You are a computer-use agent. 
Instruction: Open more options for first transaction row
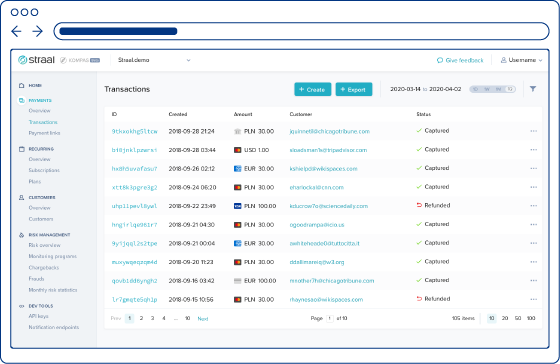point(534,131)
